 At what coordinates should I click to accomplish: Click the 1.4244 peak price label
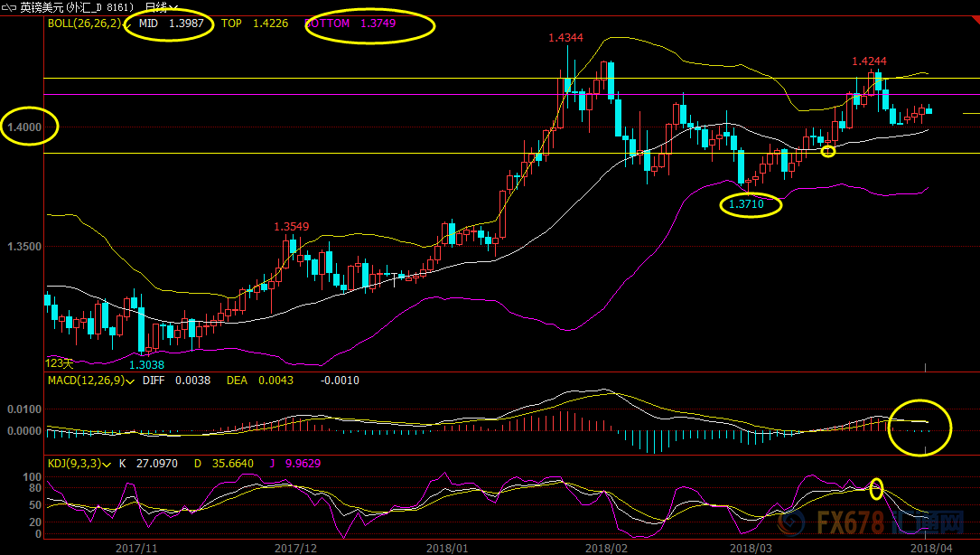pos(869,61)
